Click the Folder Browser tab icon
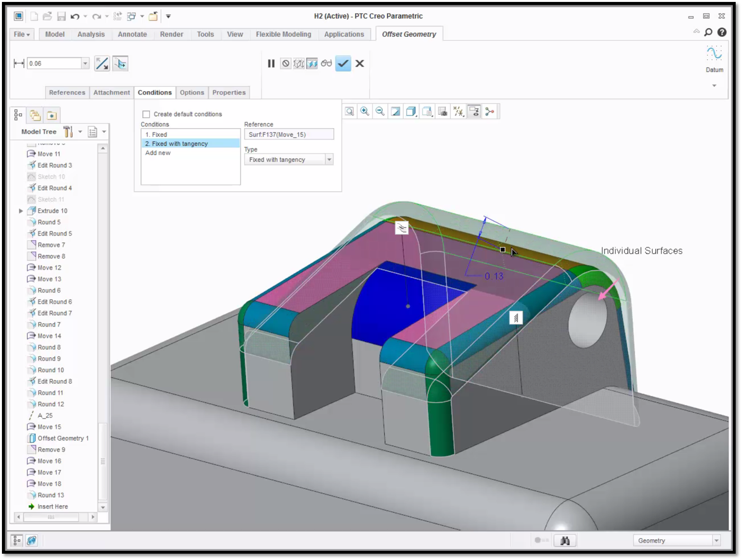Screen dimensions: 742x560 (x=35, y=115)
